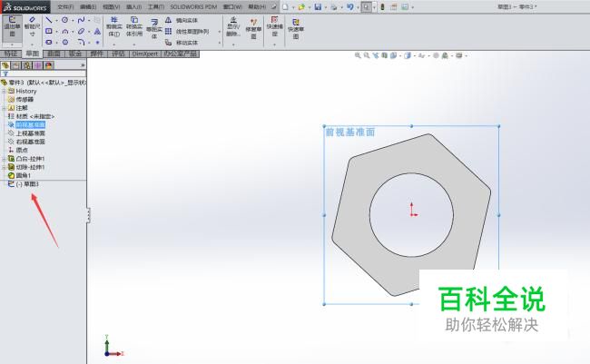Screen dimensions: 590x364
Task: Open Linear Sketch Pattern dropdown arrow
Action: click(220, 32)
